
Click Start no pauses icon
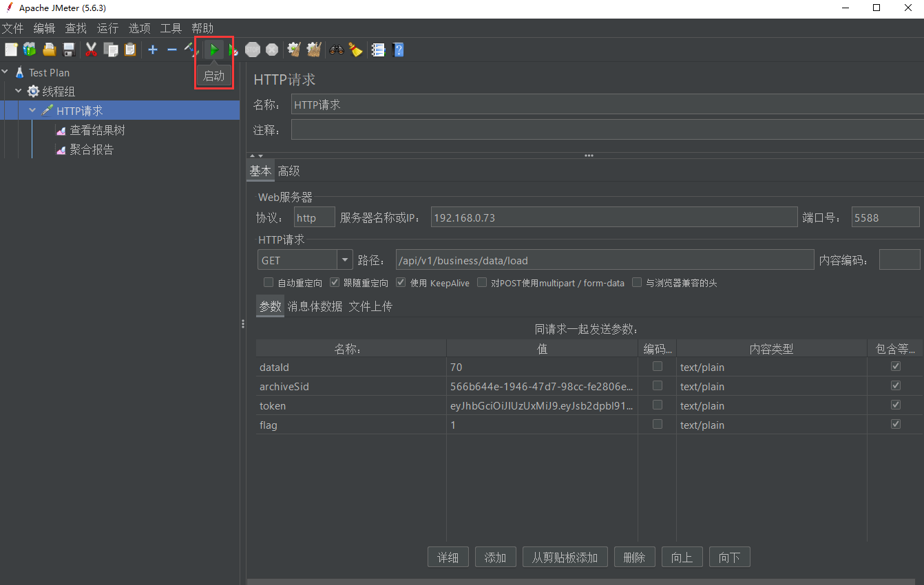point(233,50)
